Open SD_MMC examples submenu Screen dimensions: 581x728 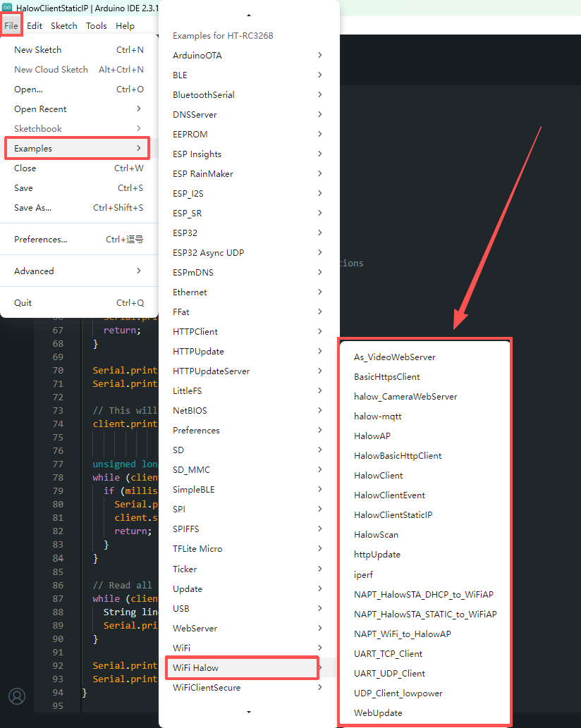(x=249, y=470)
